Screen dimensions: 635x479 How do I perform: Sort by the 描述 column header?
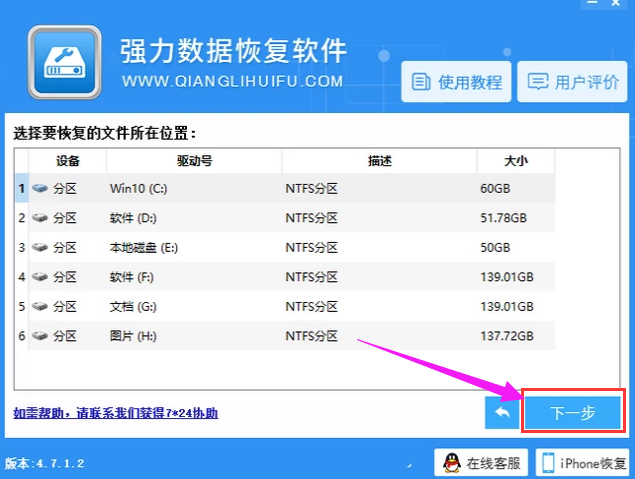(x=379, y=160)
